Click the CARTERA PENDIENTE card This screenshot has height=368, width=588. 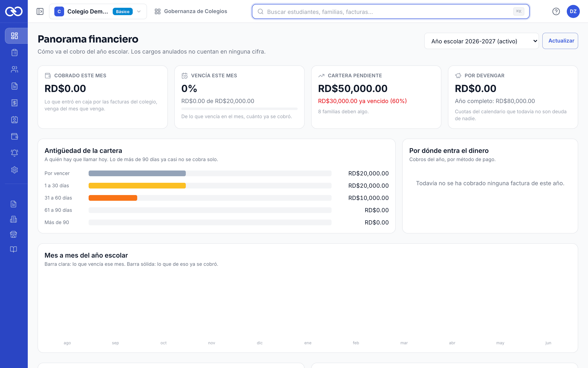point(376,97)
